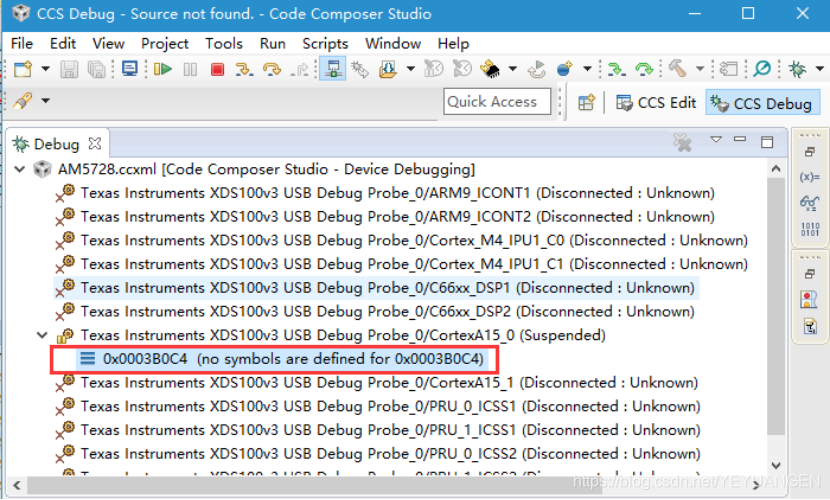Open the Expressions view glasses icon
Image resolution: width=830 pixels, height=500 pixels.
810,202
